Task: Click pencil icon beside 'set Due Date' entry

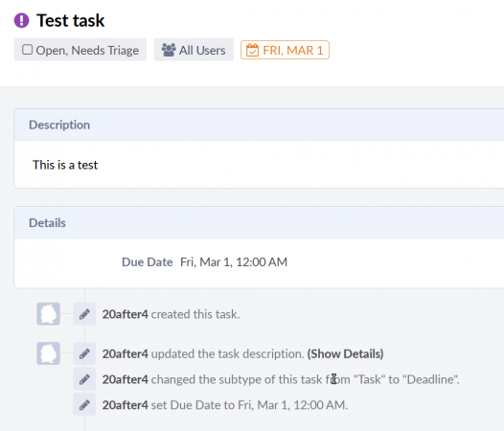Action: coord(84,404)
